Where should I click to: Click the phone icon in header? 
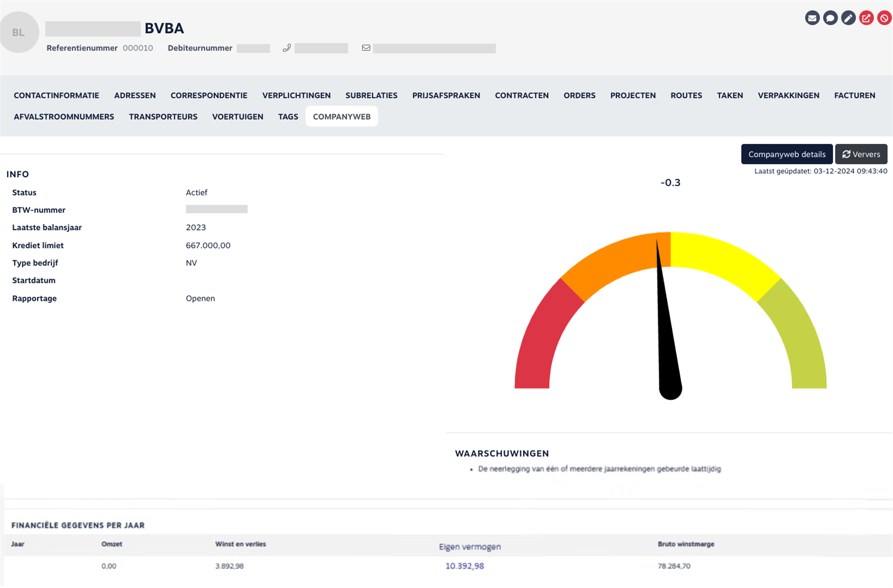[x=287, y=48]
